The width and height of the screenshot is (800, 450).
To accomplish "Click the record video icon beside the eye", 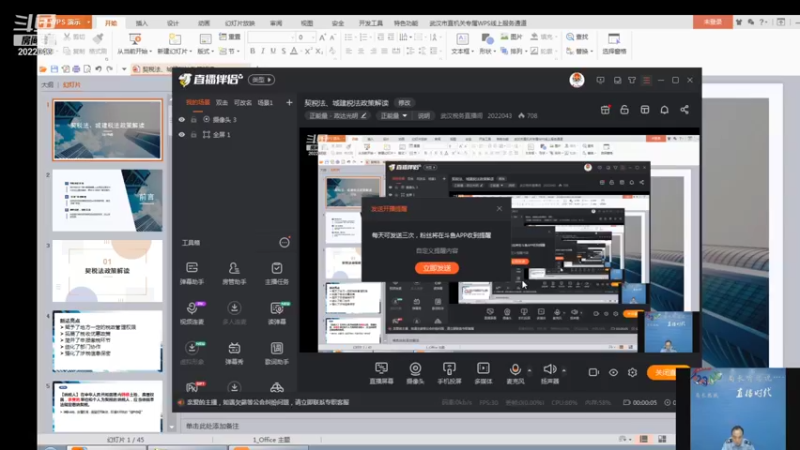I will click(x=593, y=372).
